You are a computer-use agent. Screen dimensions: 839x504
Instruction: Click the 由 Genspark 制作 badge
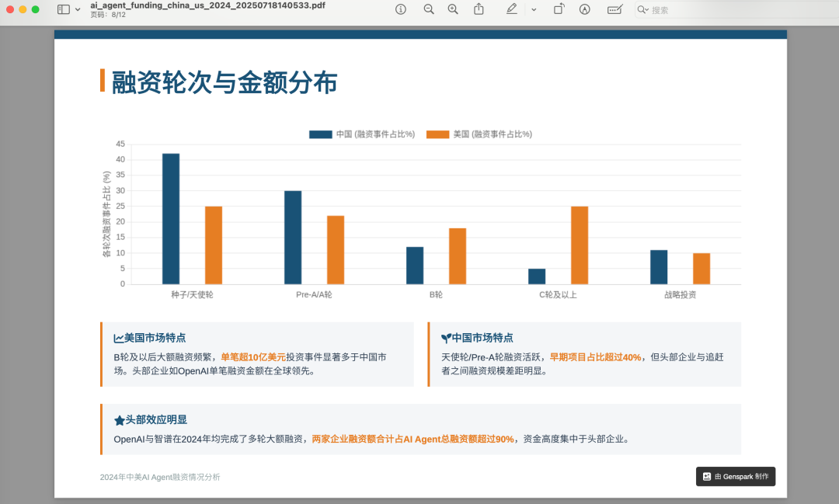(x=735, y=477)
